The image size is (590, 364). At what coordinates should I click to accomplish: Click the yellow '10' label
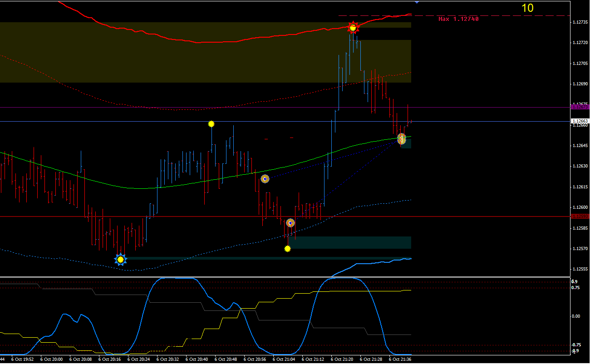click(x=527, y=8)
